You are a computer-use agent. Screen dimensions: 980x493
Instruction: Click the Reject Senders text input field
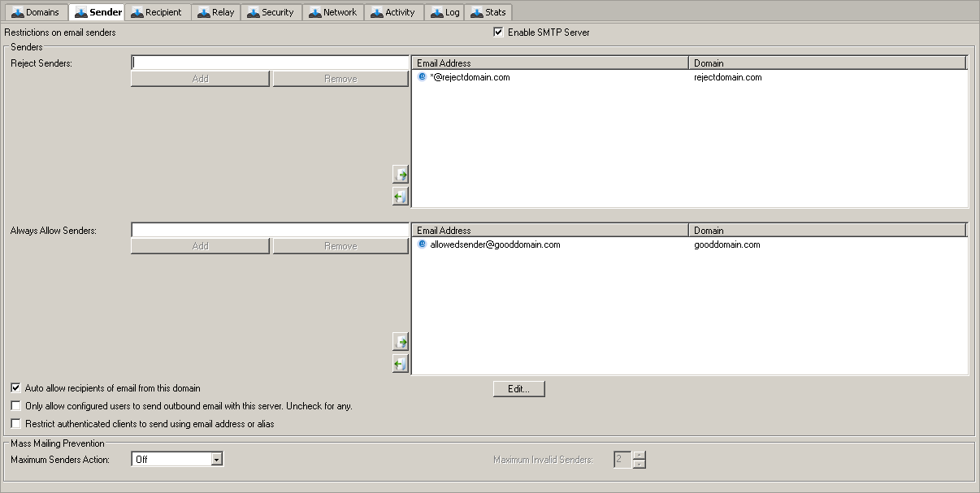point(270,63)
